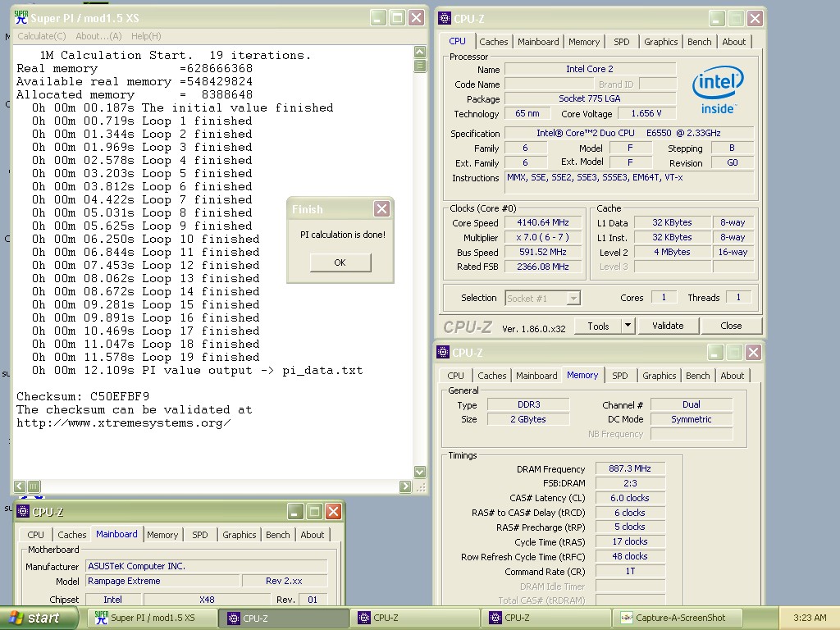Image resolution: width=840 pixels, height=630 pixels.
Task: Minimize the Super PI window
Action: [377, 18]
